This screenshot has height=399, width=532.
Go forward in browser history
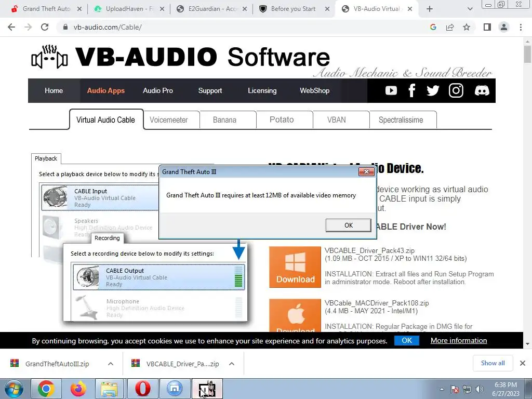coord(28,27)
